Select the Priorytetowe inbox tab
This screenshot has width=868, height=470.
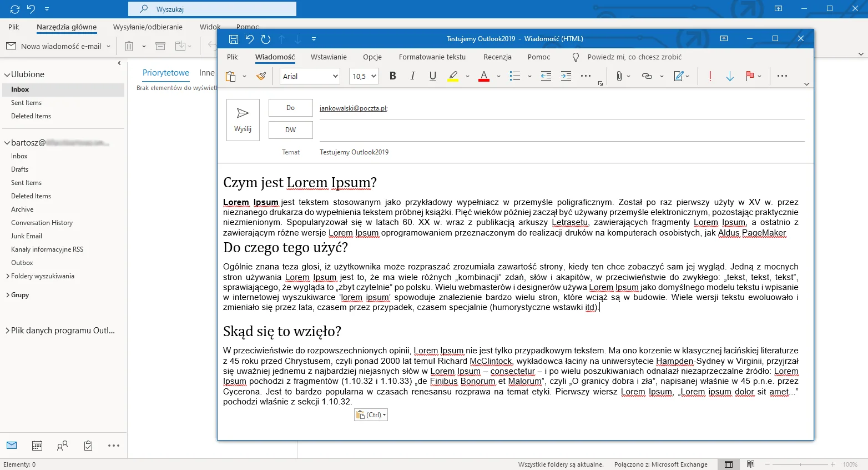[x=166, y=73]
